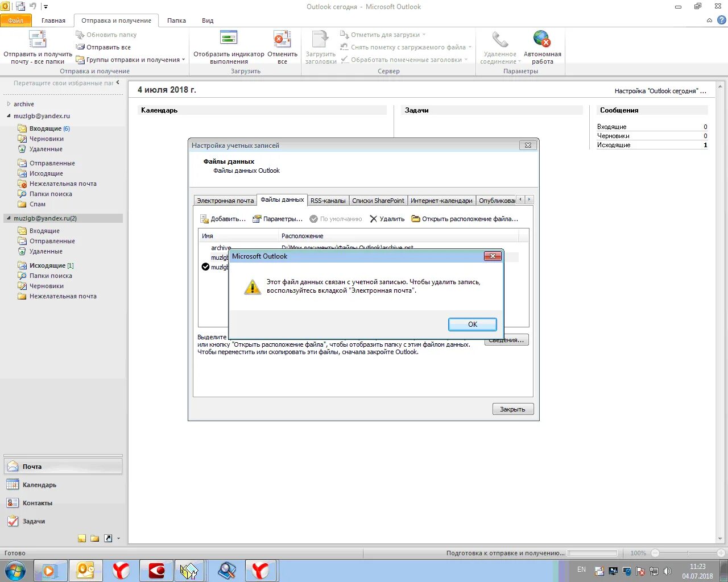
Task: Open the Календарь navigation button
Action: [63, 485]
